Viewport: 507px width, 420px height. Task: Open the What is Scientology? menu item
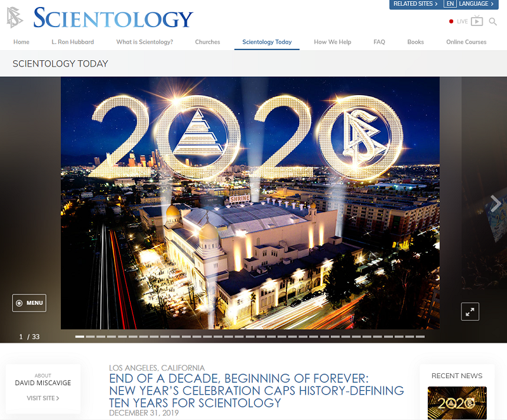(x=144, y=42)
